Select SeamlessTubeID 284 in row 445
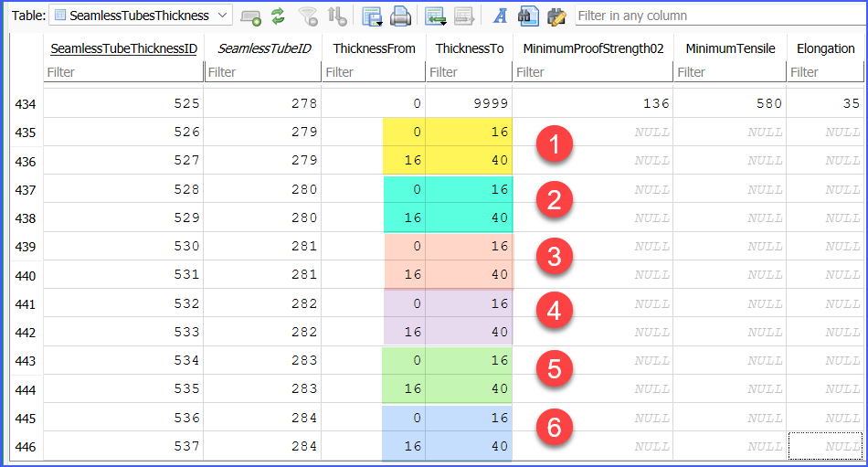This screenshot has width=868, height=467. (x=263, y=418)
